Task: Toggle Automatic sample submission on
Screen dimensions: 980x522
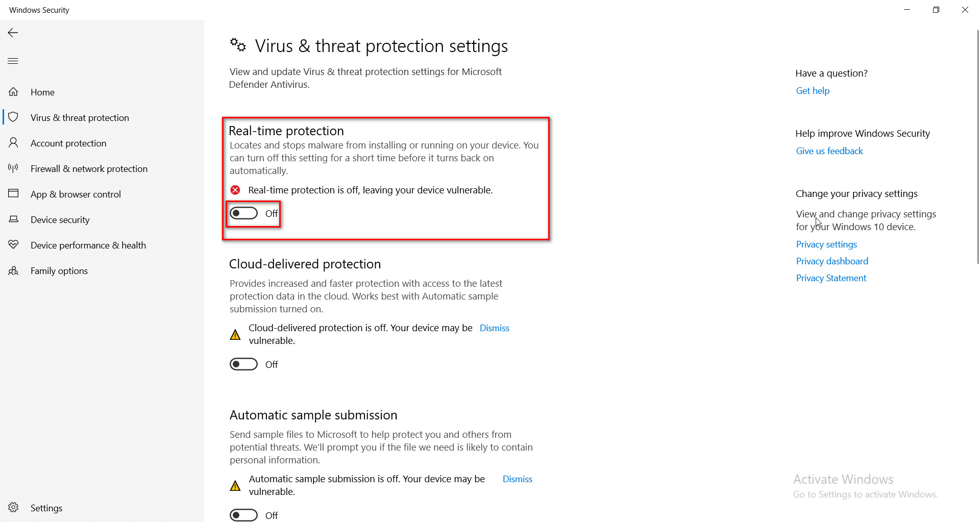Action: click(x=243, y=515)
